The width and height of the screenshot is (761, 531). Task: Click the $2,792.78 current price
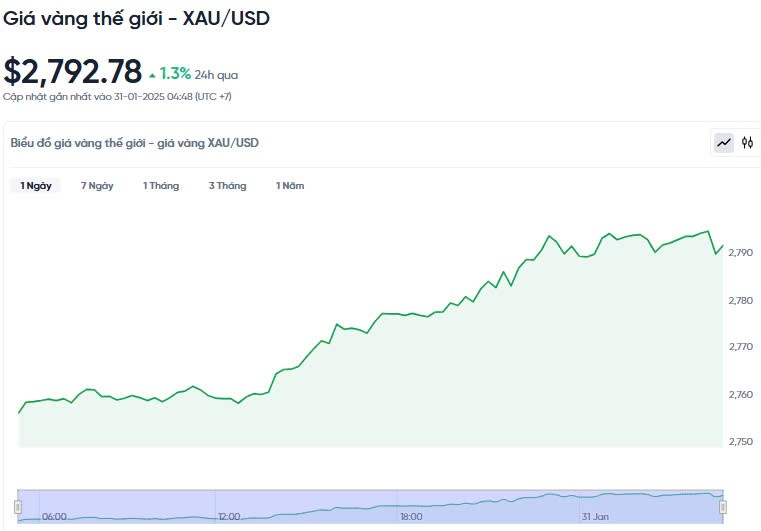click(72, 72)
